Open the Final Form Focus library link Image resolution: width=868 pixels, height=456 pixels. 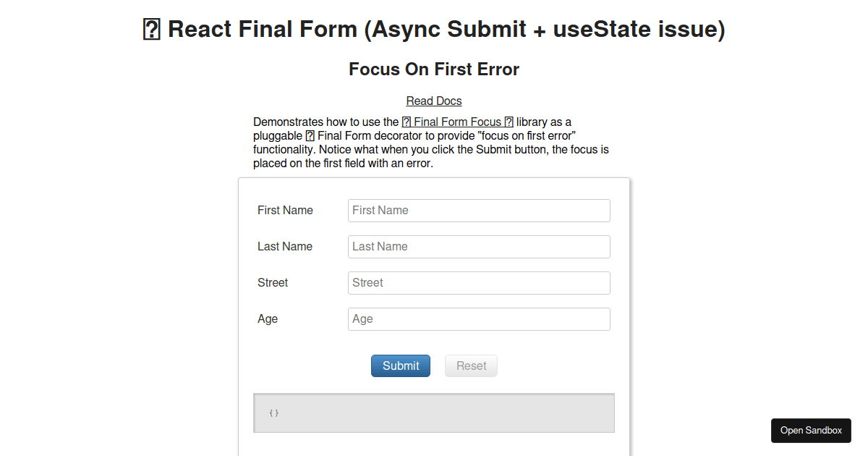(457, 122)
